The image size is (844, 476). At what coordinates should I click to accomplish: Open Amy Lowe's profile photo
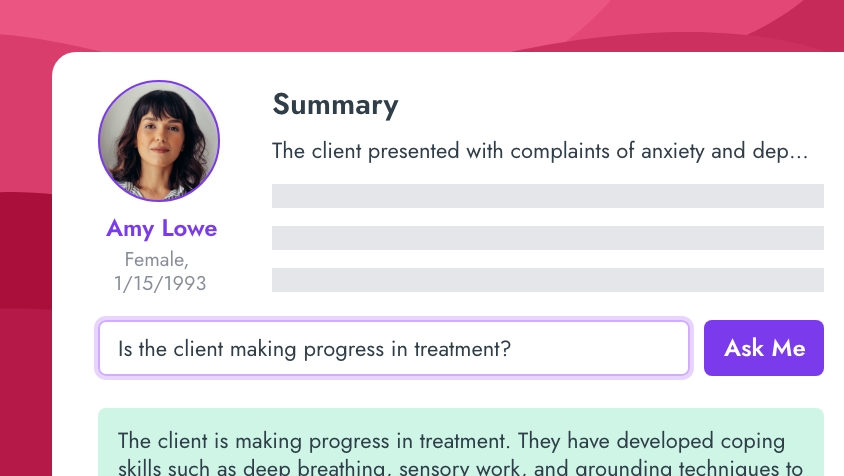pyautogui.click(x=159, y=141)
